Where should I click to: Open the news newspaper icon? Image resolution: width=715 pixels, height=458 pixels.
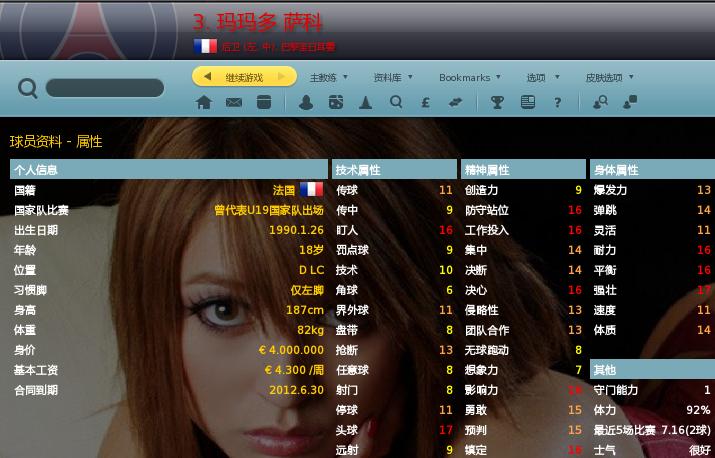(x=528, y=102)
